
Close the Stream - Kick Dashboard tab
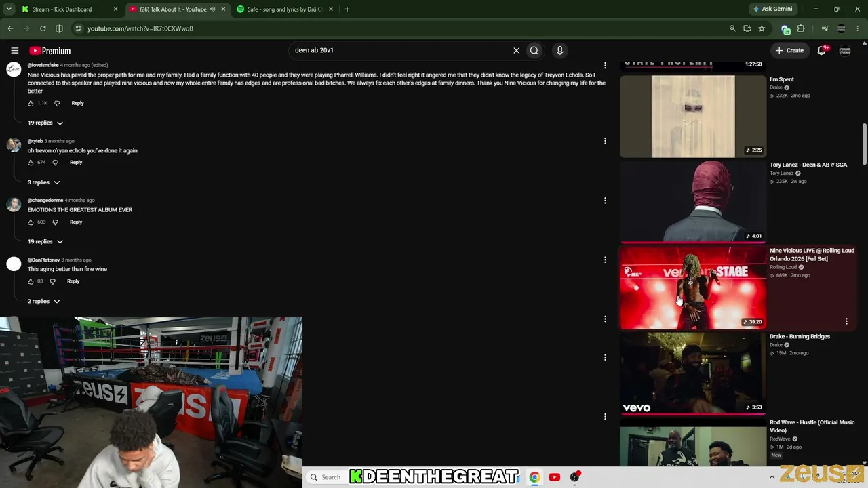coord(115,9)
